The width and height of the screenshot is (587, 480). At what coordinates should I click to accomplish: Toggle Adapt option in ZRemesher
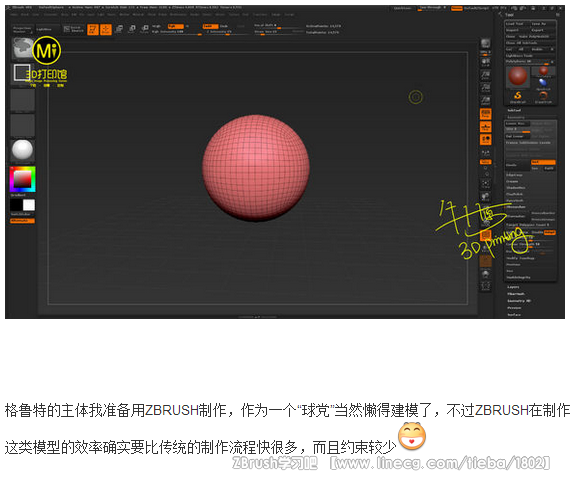(x=549, y=233)
